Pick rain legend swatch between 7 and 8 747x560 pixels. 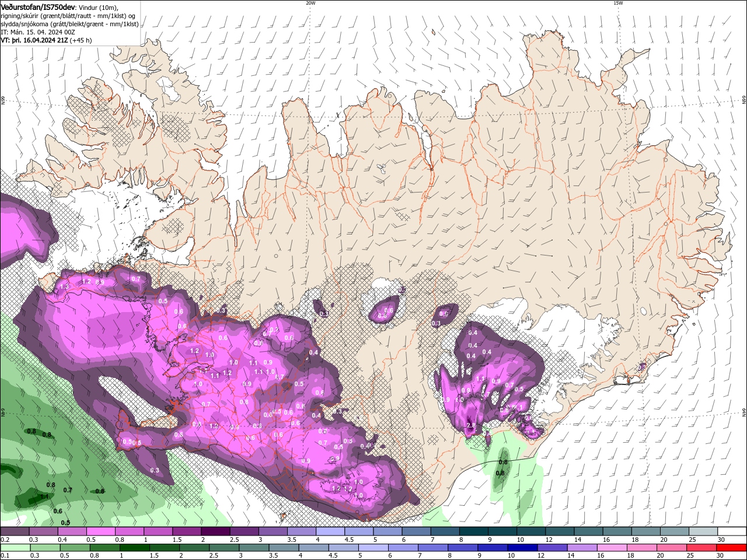click(x=434, y=548)
